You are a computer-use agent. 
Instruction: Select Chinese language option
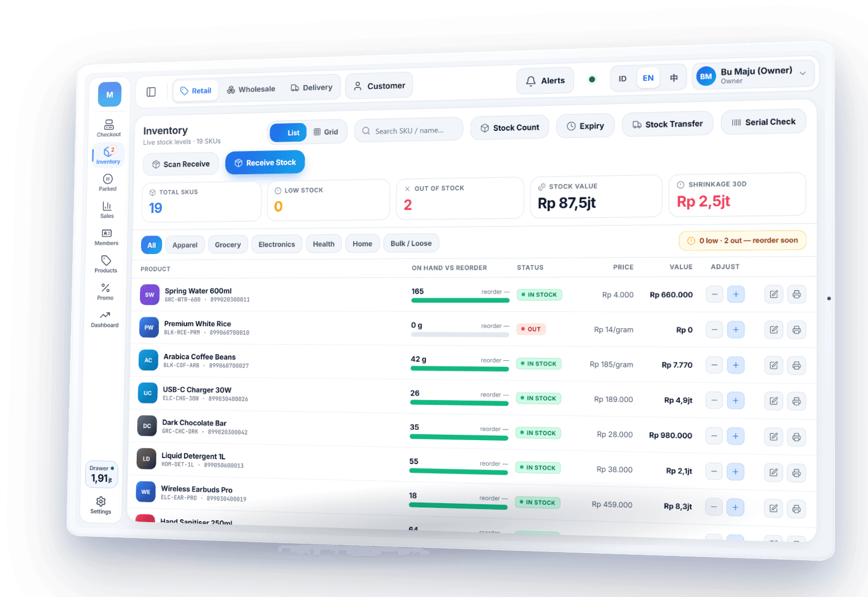674,78
